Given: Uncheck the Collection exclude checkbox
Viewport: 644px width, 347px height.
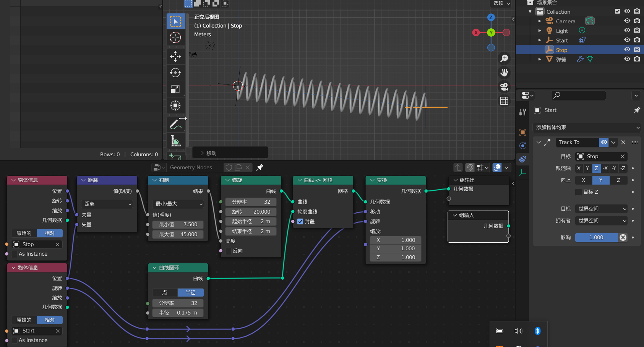Looking at the screenshot, I should pyautogui.click(x=617, y=11).
